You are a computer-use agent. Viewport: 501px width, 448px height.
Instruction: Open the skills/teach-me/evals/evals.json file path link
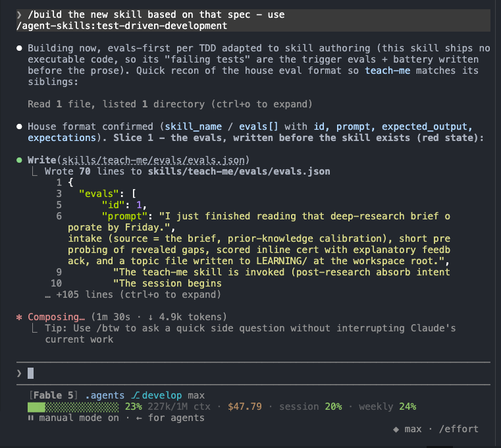[153, 160]
